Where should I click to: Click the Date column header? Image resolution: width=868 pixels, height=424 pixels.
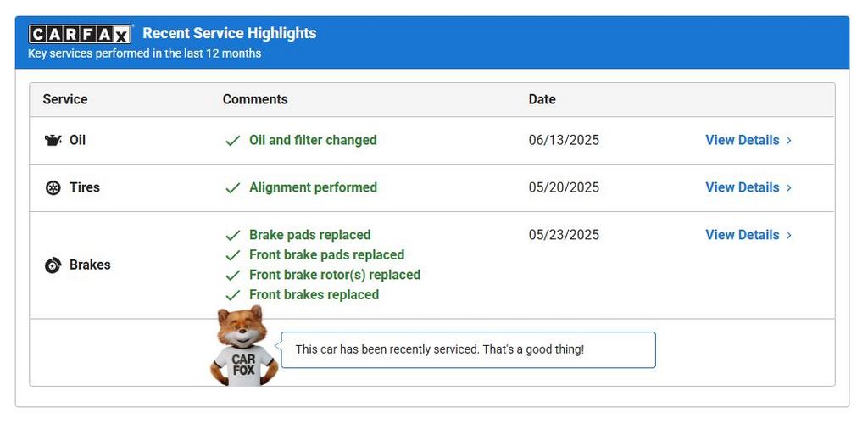pyautogui.click(x=542, y=99)
